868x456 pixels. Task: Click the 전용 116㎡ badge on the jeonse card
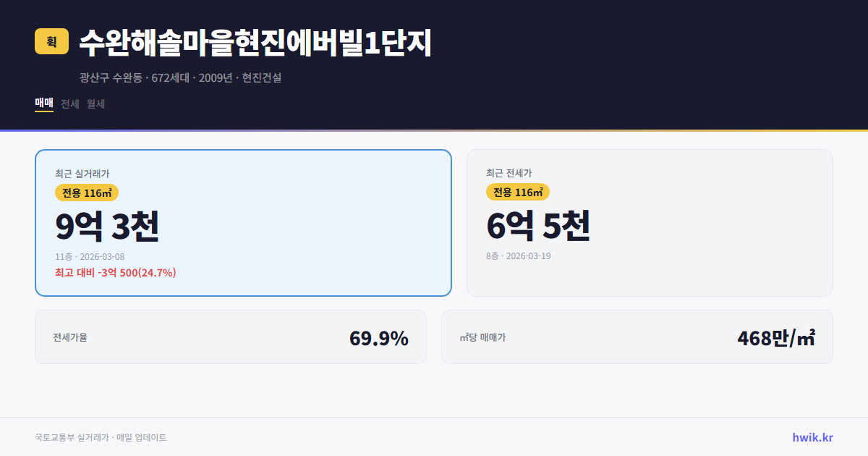point(517,192)
